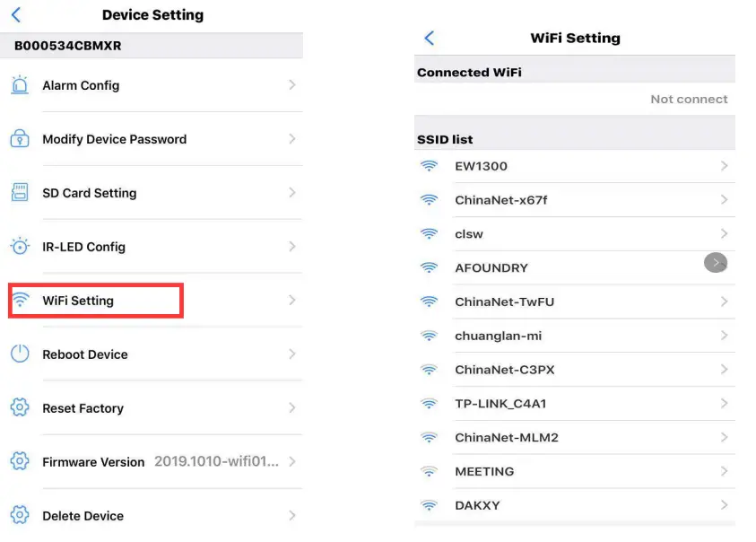The height and width of the screenshot is (542, 756).
Task: Connect to the MEETING network
Action: [484, 471]
